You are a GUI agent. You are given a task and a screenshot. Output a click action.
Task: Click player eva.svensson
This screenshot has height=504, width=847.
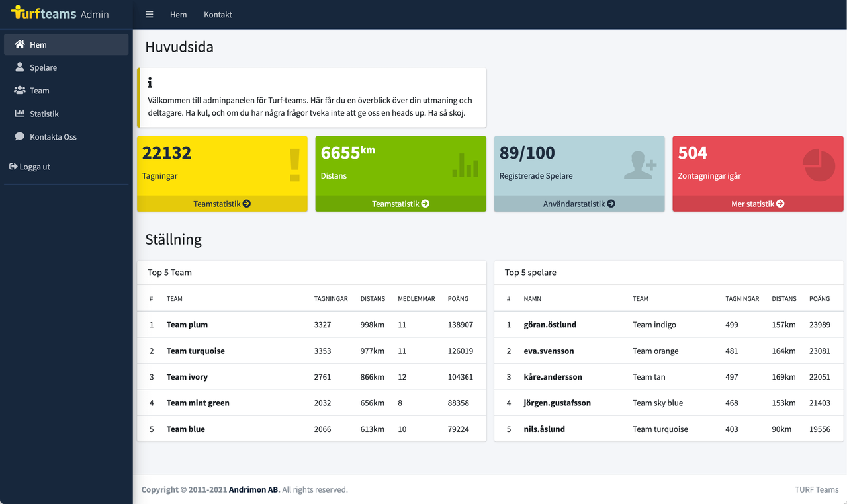(x=549, y=351)
